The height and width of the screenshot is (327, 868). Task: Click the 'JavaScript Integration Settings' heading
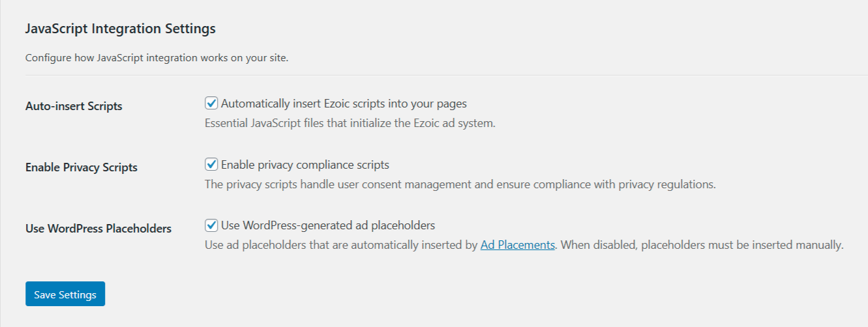coord(120,29)
